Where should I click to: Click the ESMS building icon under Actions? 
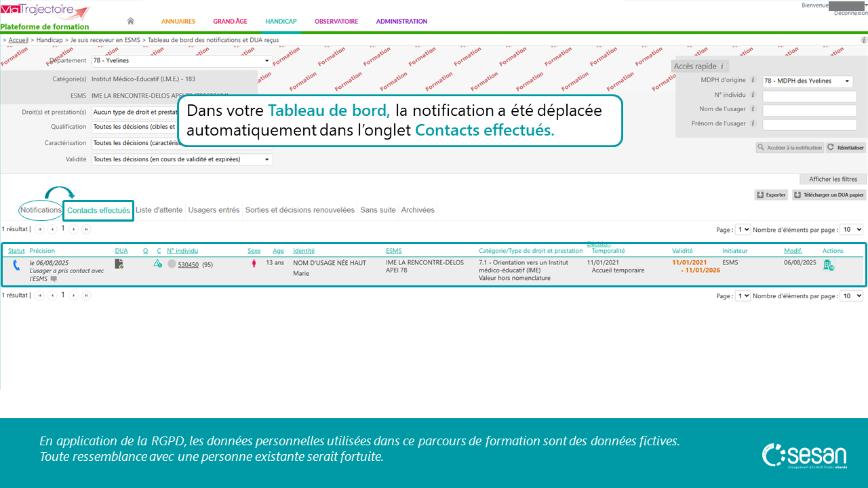point(828,265)
